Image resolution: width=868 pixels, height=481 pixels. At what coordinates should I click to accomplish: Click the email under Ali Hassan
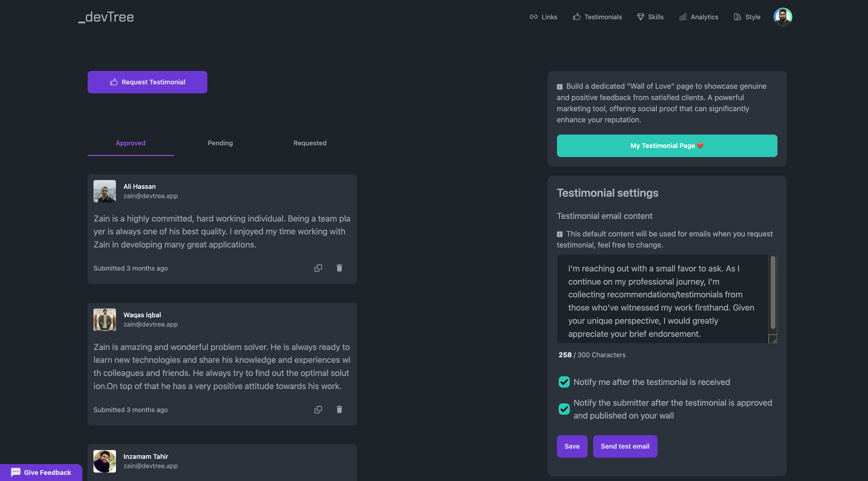coord(151,196)
